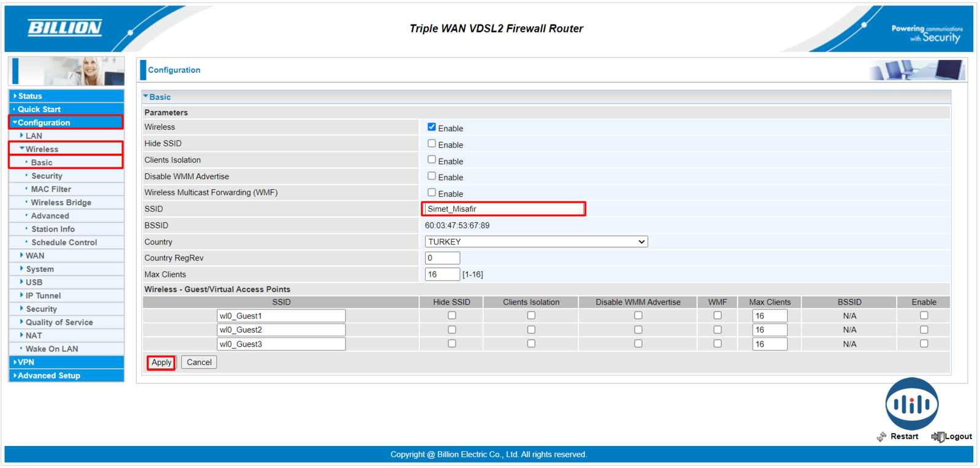Click the round blue audio-bars badge icon
This screenshot has height=468, width=980.
pos(911,404)
